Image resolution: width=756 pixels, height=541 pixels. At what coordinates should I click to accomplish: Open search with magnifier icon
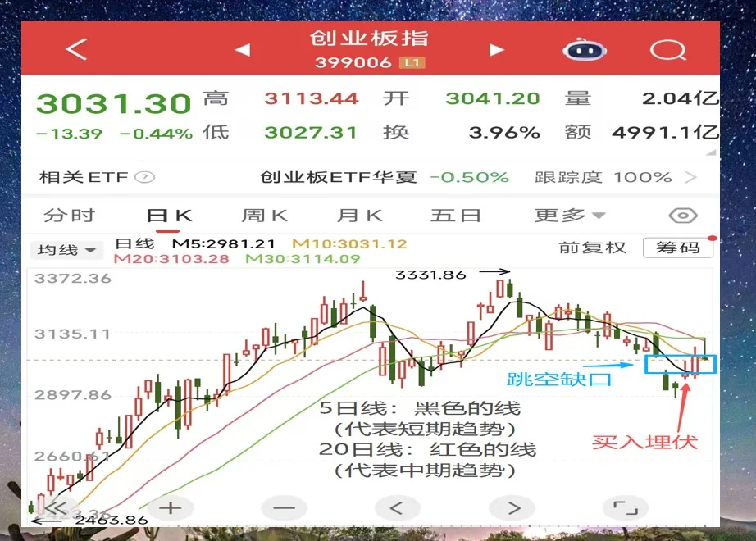coord(668,50)
